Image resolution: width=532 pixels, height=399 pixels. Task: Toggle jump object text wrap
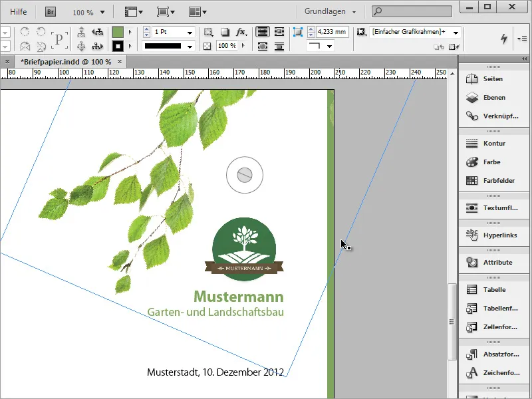tap(279, 46)
